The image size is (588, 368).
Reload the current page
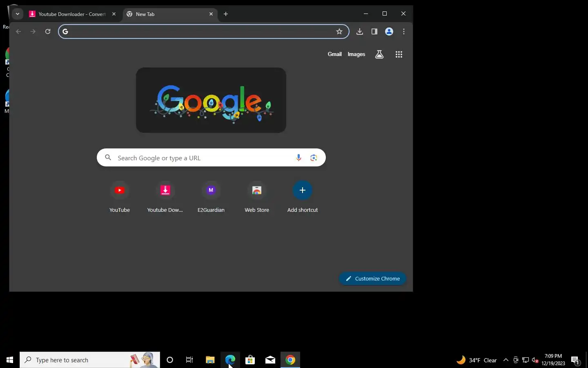[x=48, y=31]
